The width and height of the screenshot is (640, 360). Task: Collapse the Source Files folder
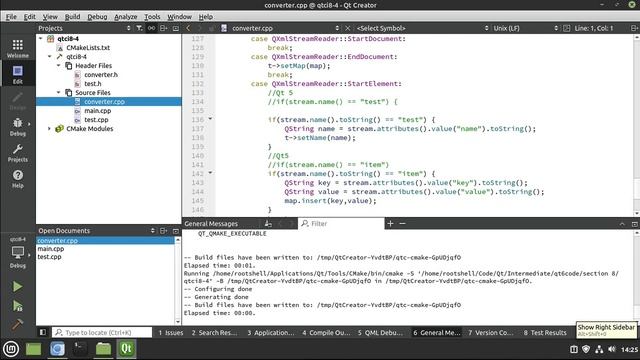point(59,93)
